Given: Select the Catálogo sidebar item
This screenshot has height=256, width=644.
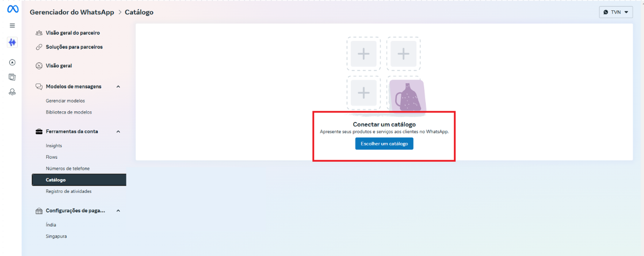Looking at the screenshot, I should (79, 180).
